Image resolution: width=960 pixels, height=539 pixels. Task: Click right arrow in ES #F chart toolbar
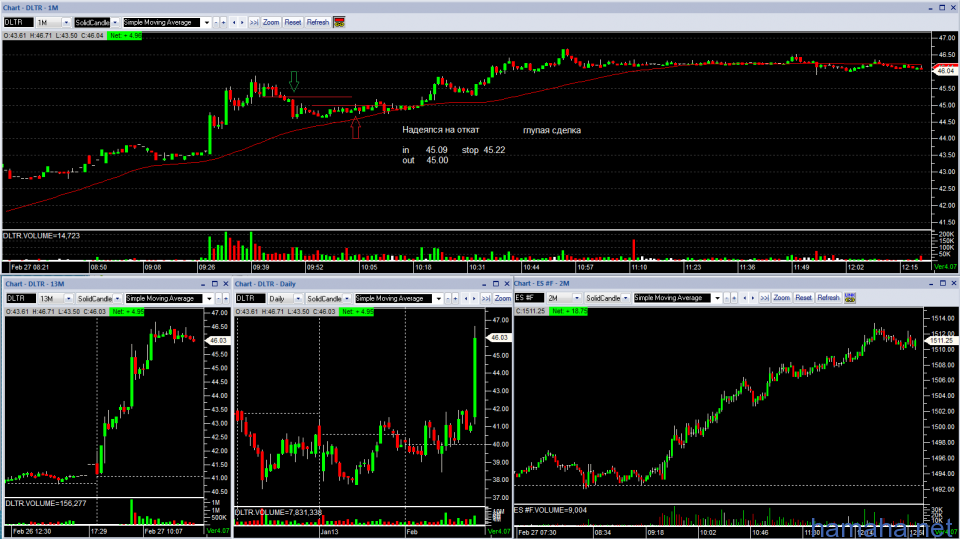753,298
